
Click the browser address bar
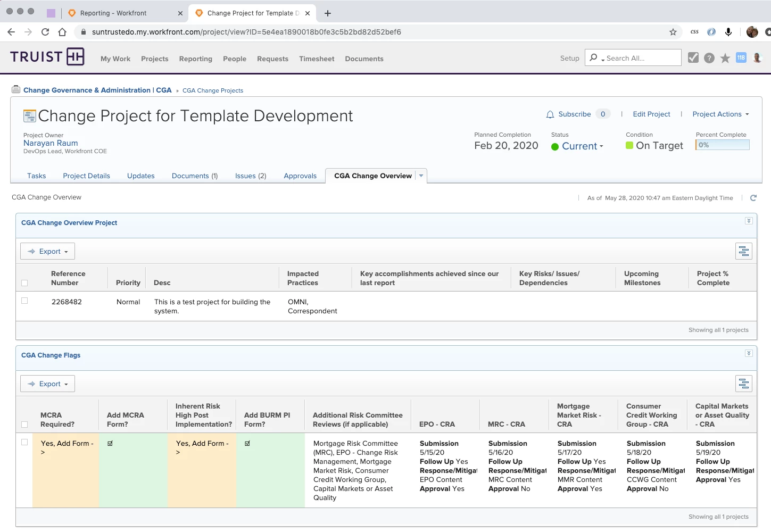372,32
